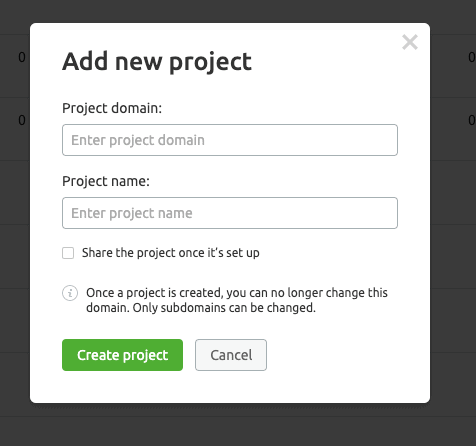This screenshot has width=476, height=446.
Task: Click the 'Share the project once it's set up' label
Action: pyautogui.click(x=171, y=253)
